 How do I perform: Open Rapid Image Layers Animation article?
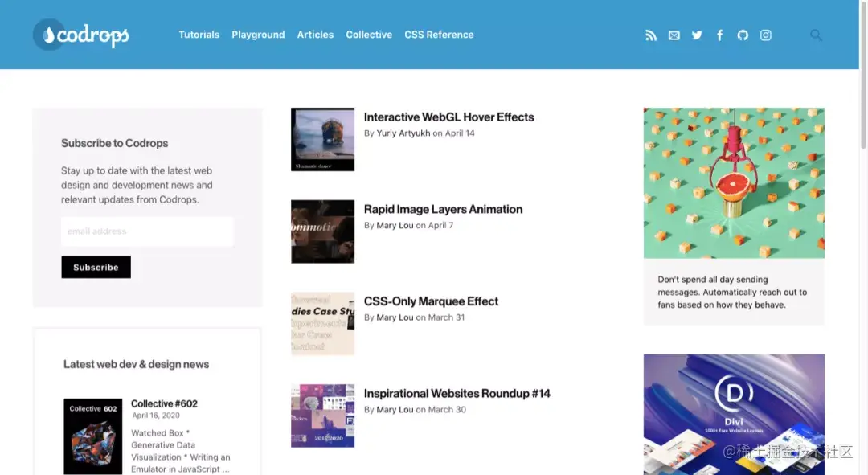tap(443, 209)
